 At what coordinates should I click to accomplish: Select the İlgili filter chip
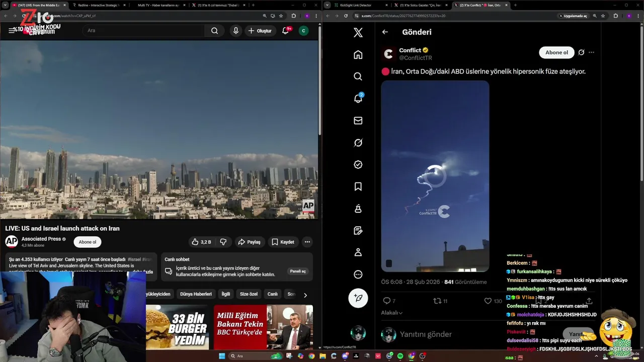pyautogui.click(x=226, y=294)
